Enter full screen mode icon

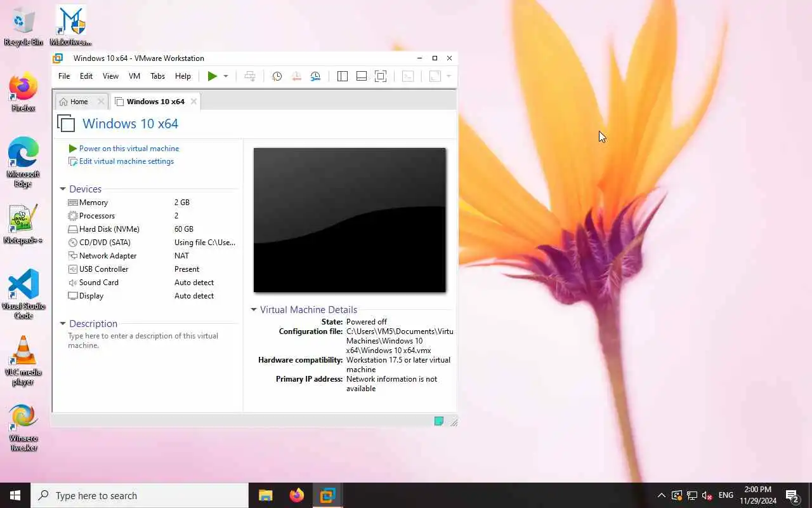pyautogui.click(x=381, y=76)
